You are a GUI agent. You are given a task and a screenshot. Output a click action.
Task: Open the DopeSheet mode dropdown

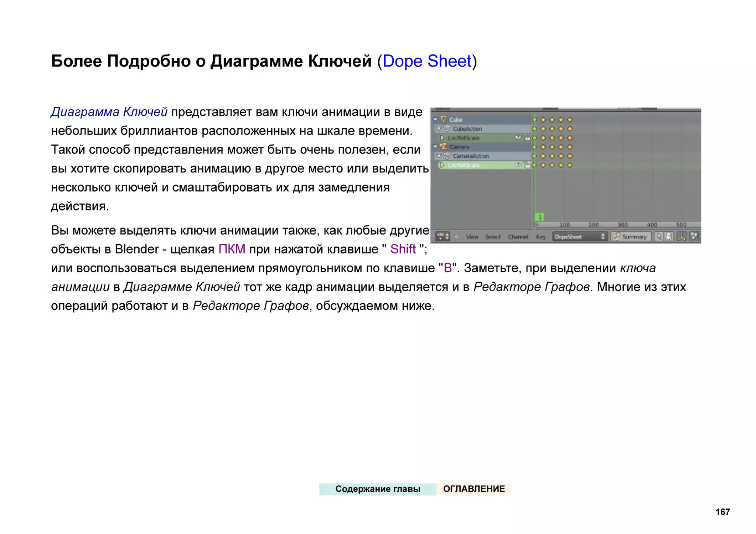click(x=579, y=236)
